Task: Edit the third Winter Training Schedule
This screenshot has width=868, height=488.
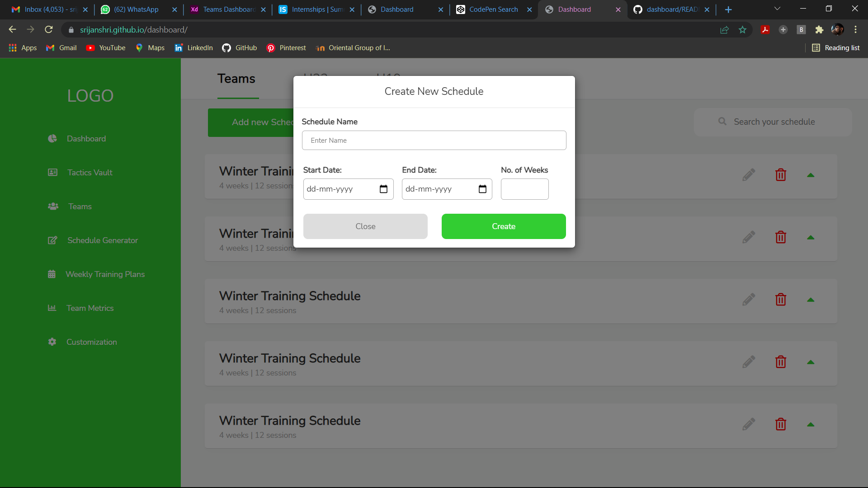Action: click(749, 300)
